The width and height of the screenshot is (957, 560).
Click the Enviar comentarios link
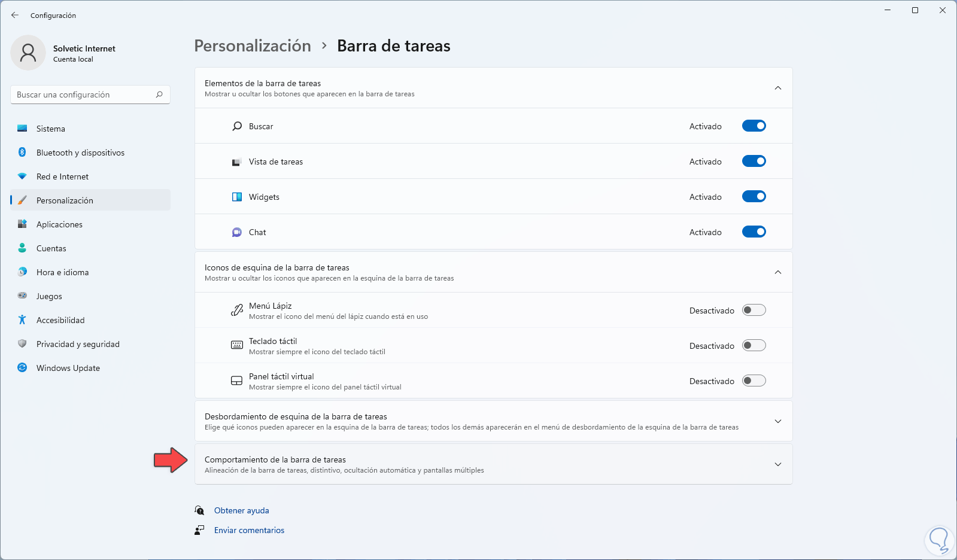pyautogui.click(x=249, y=530)
